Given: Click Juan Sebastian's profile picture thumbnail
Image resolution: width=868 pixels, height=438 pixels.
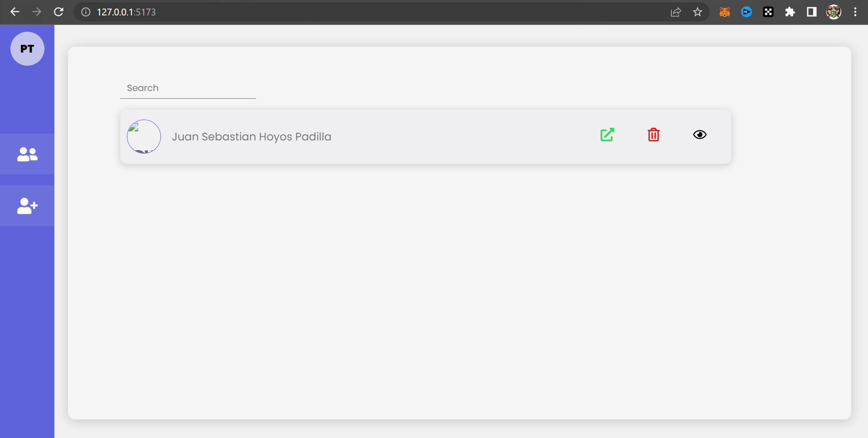Looking at the screenshot, I should 144,136.
